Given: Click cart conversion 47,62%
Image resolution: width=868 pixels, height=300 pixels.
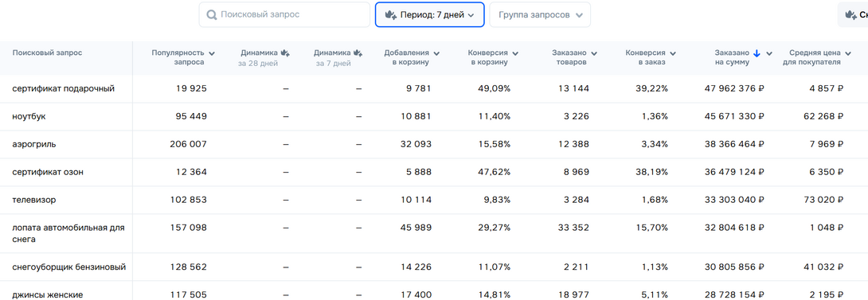Looking at the screenshot, I should 494,172.
